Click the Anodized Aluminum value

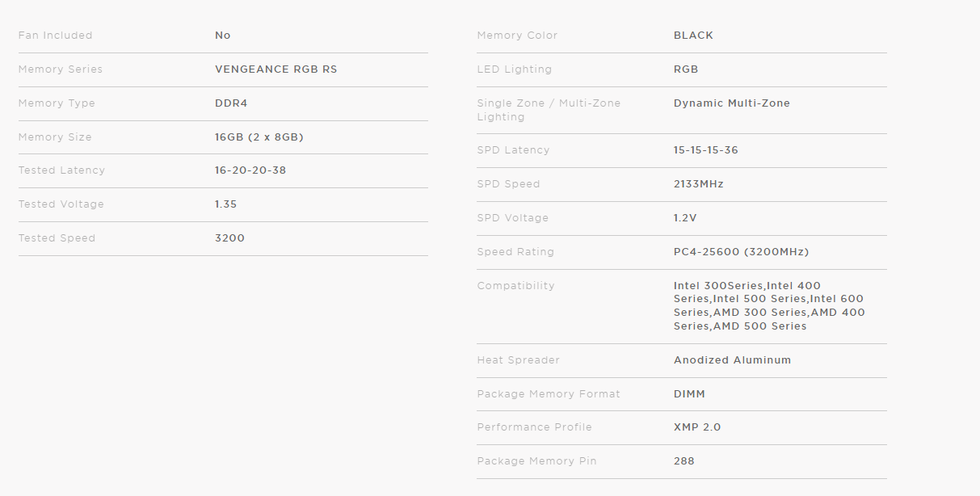[x=732, y=360]
